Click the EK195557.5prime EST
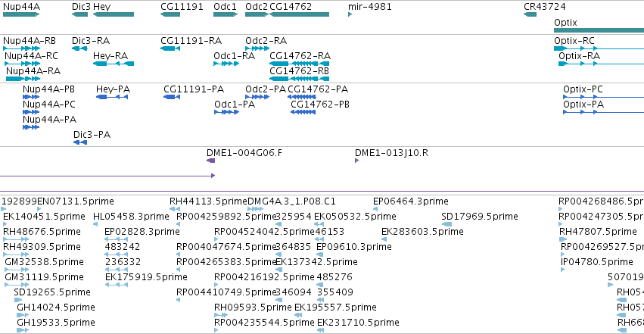The height and width of the screenshot is (334, 644). click(335, 308)
